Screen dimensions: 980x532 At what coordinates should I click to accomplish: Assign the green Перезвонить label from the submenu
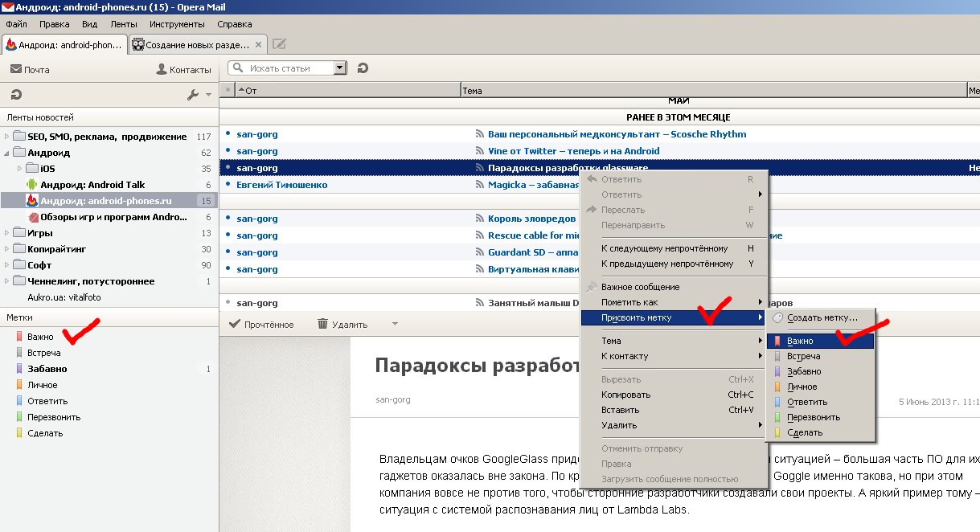(x=820, y=417)
